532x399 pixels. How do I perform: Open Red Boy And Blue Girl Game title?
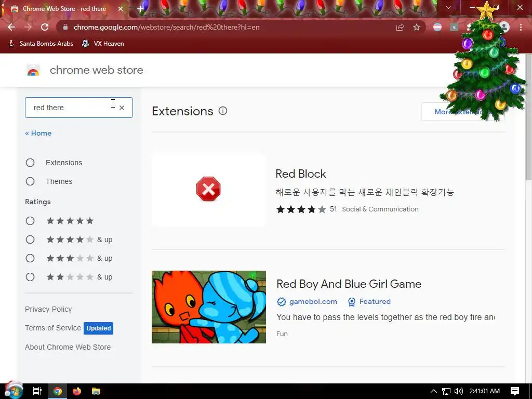tap(349, 284)
